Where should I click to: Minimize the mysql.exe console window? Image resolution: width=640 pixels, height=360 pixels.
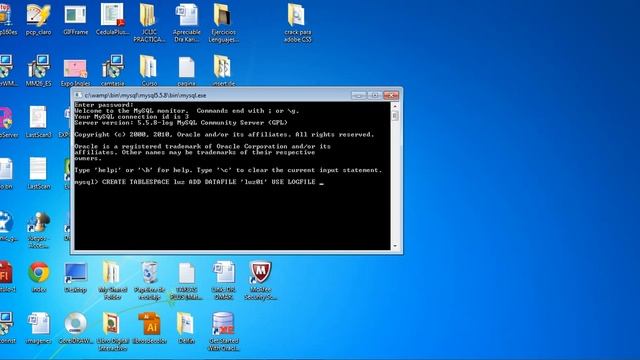point(359,95)
